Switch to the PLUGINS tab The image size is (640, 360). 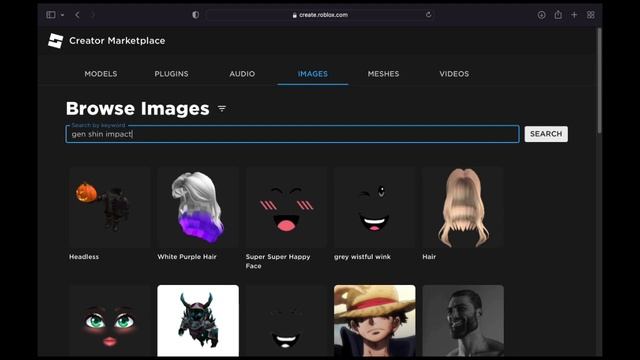[171, 74]
